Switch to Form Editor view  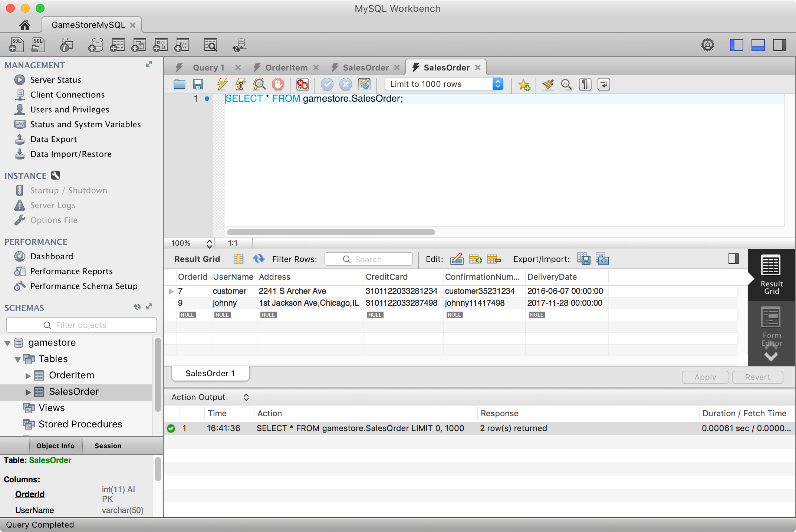tap(771, 326)
